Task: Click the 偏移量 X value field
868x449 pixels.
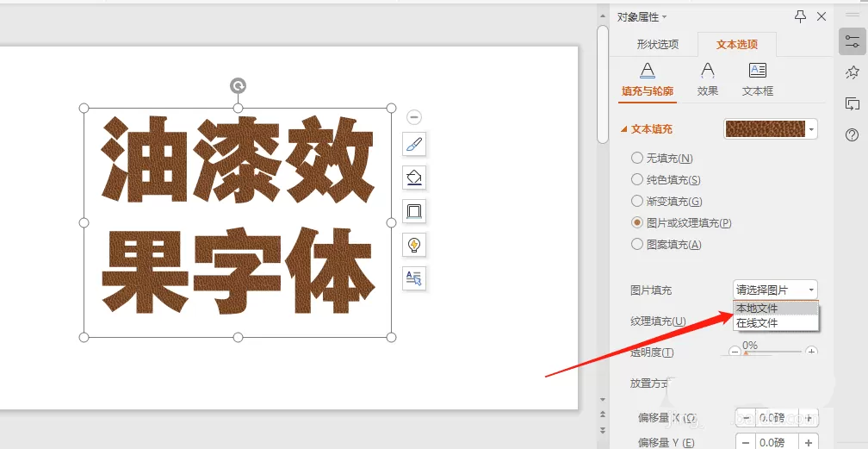Action: point(778,418)
